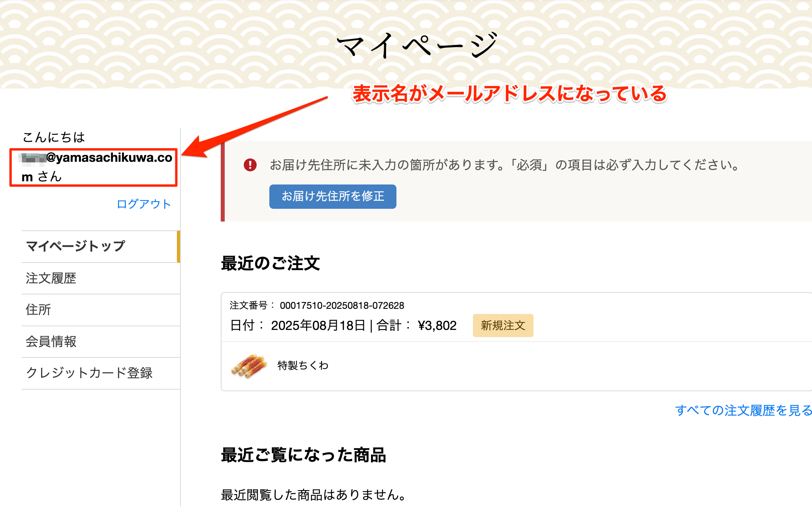Click the 新規注文 status badge
812x518 pixels.
pos(503,326)
